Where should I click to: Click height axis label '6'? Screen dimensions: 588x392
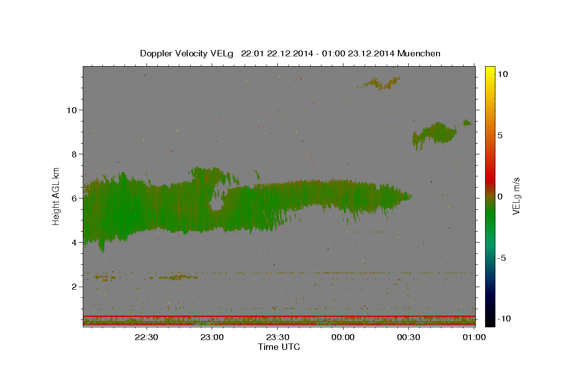click(x=74, y=198)
